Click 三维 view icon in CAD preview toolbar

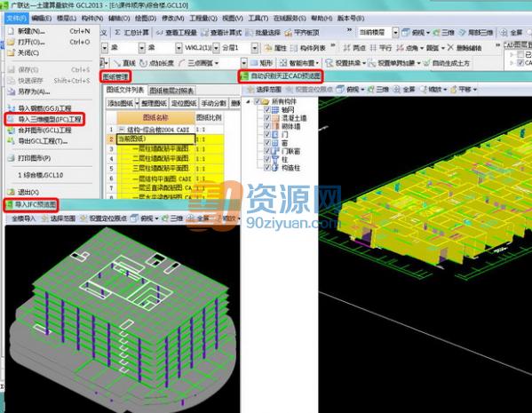(x=371, y=90)
